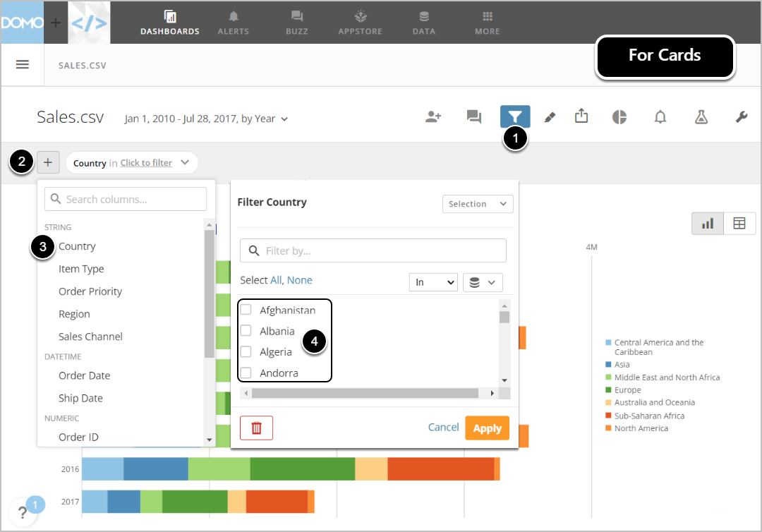Viewport: 762px width, 532px height.
Task: Select All countries link
Action: (276, 280)
